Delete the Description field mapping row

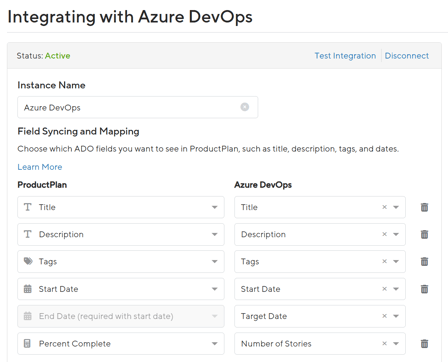[424, 234]
